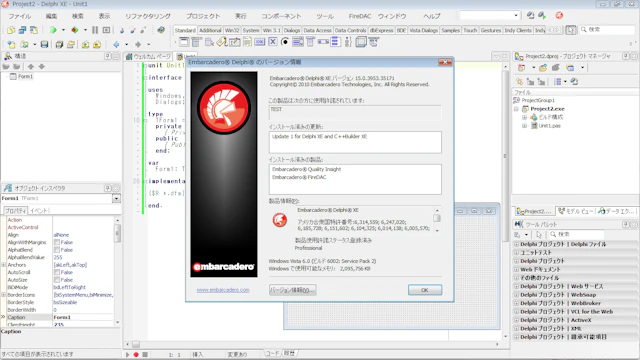Image resolution: width=640 pixels, height=360 pixels.
Task: Click Move Down arrow in Structure panel
Action: [x=41, y=67]
